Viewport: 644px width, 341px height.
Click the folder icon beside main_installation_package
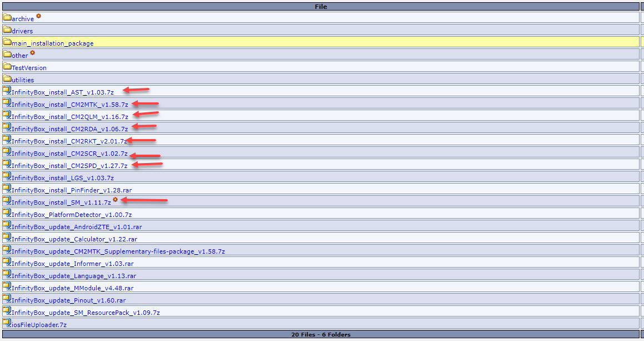tap(7, 42)
